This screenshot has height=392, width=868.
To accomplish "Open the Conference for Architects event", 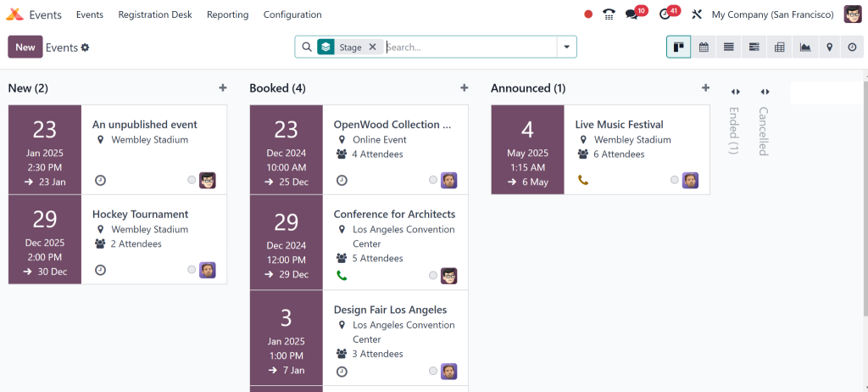I will (x=359, y=243).
